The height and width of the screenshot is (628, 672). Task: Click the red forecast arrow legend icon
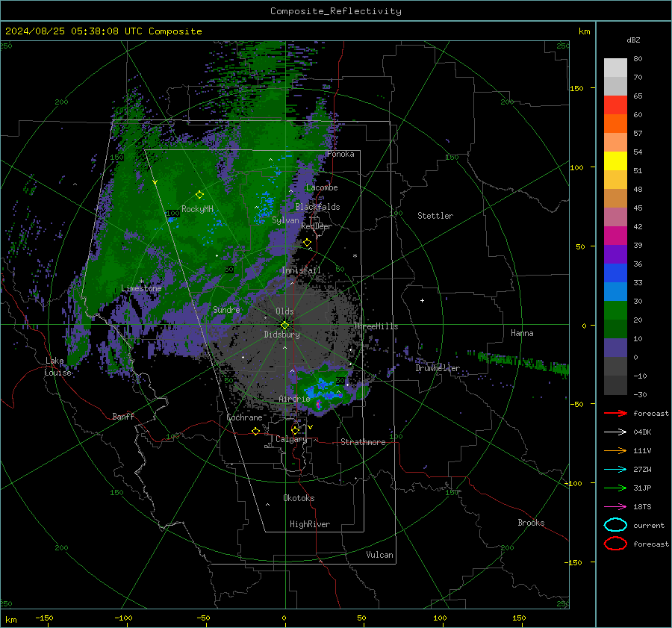(615, 413)
